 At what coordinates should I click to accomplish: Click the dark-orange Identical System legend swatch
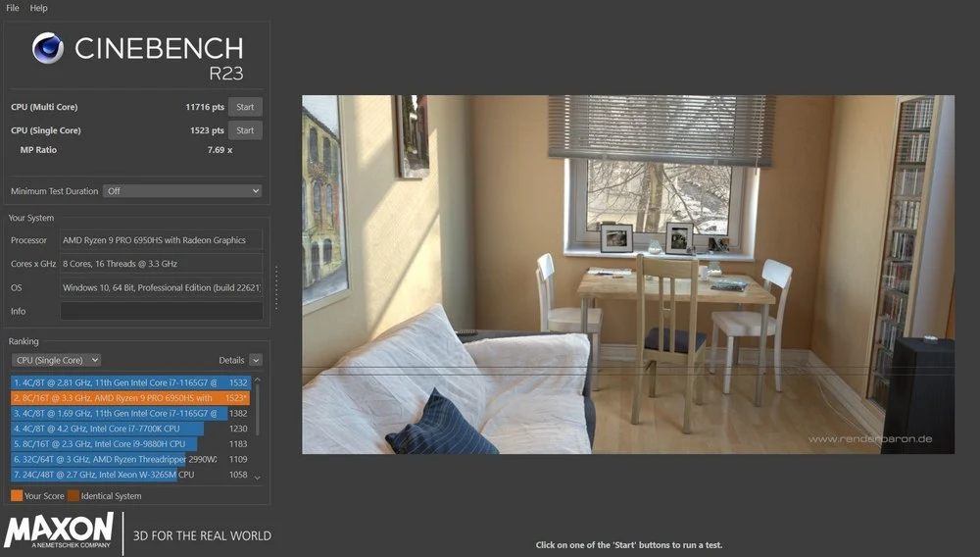point(73,496)
